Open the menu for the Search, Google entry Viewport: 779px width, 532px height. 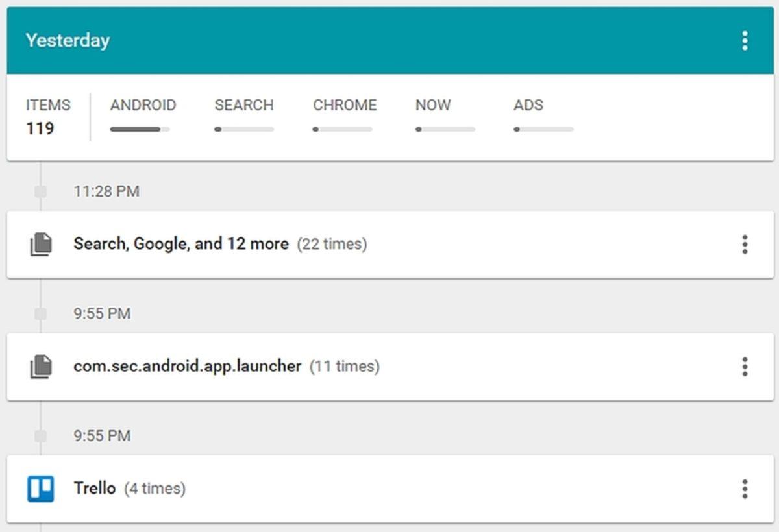point(743,243)
